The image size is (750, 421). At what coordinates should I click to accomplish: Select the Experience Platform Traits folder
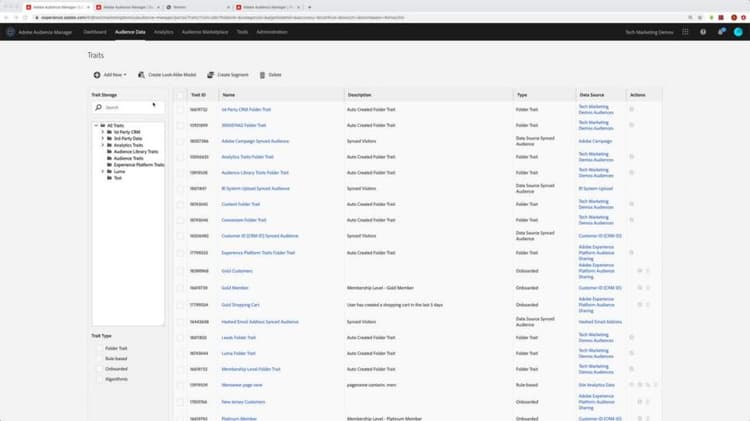pyautogui.click(x=139, y=165)
